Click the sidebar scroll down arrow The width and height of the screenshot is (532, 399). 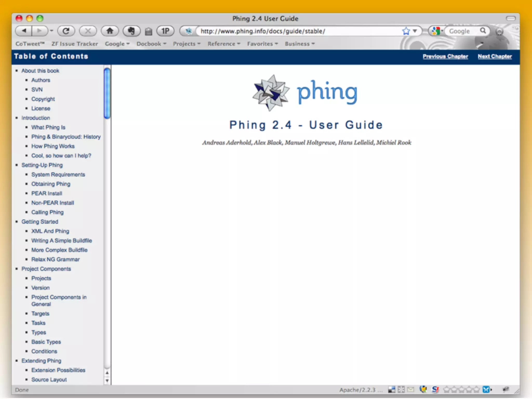pyautogui.click(x=107, y=381)
